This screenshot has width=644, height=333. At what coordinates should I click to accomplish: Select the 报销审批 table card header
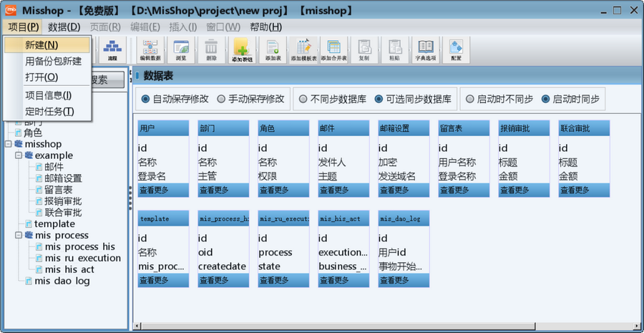tap(524, 128)
